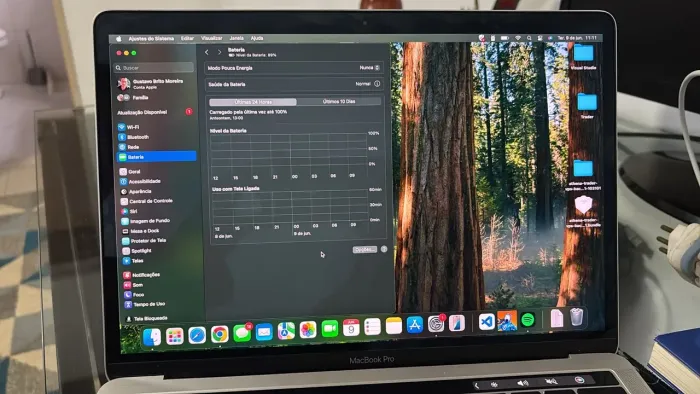Open Google Chrome from the Dock
The height and width of the screenshot is (394, 700).
pyautogui.click(x=219, y=334)
